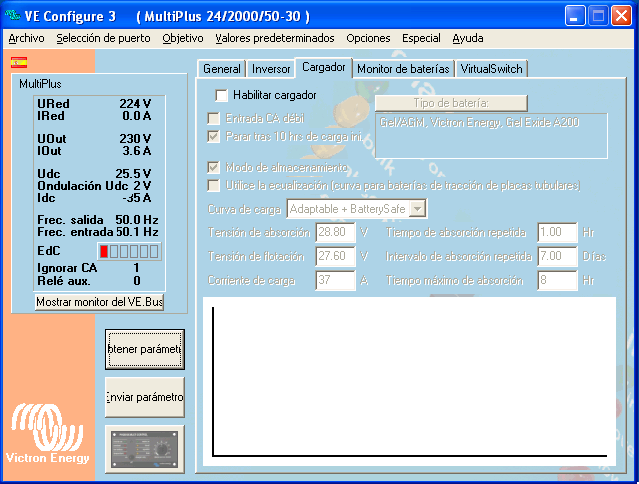
Task: Toggle Utilice la ecualización checkbox
Action: pyautogui.click(x=213, y=185)
